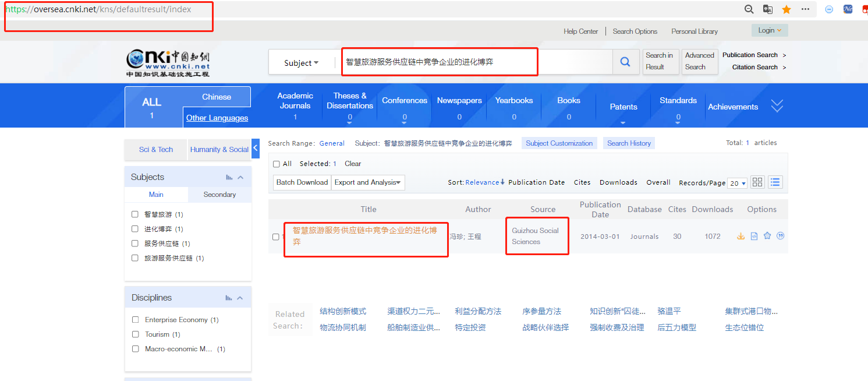Sort results by Publication Date
The image size is (868, 381).
click(x=536, y=182)
